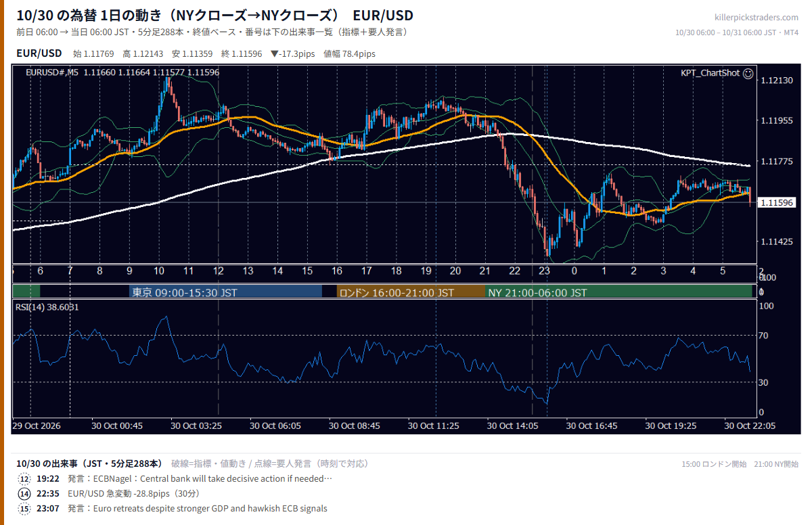Click the 19:22 event time

pyautogui.click(x=48, y=478)
